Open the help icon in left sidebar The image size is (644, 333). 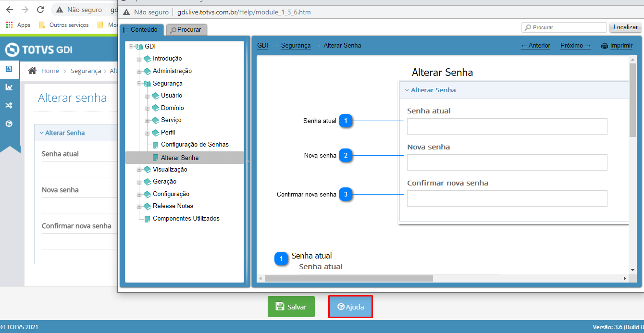coord(9,123)
